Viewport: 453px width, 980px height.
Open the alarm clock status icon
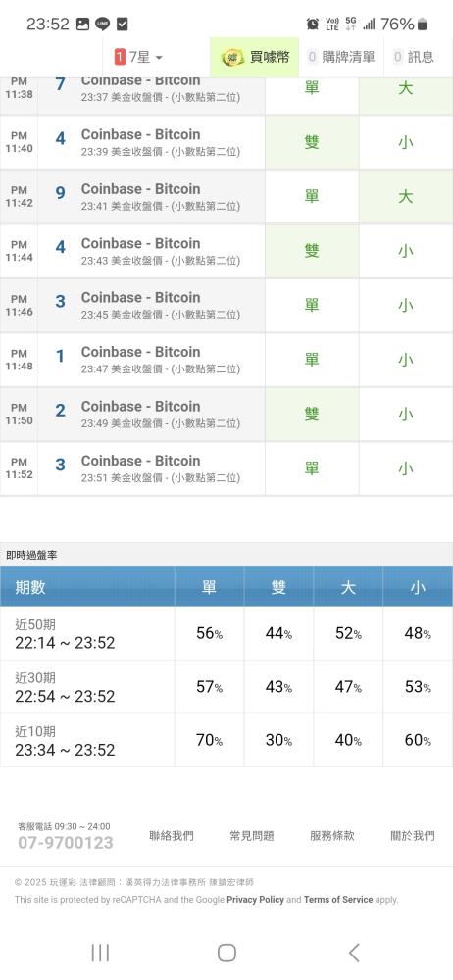[x=312, y=24]
